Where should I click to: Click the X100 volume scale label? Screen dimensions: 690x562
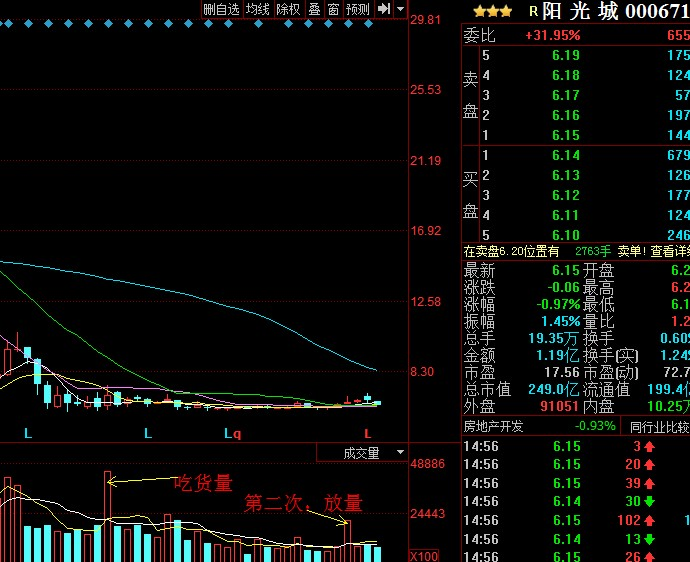(x=424, y=556)
